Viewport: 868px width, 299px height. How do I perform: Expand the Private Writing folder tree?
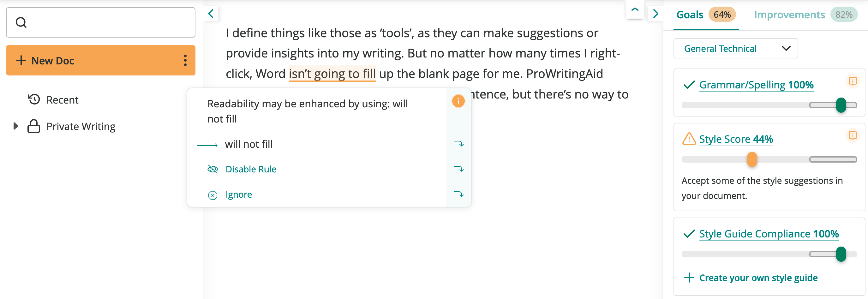coord(15,126)
